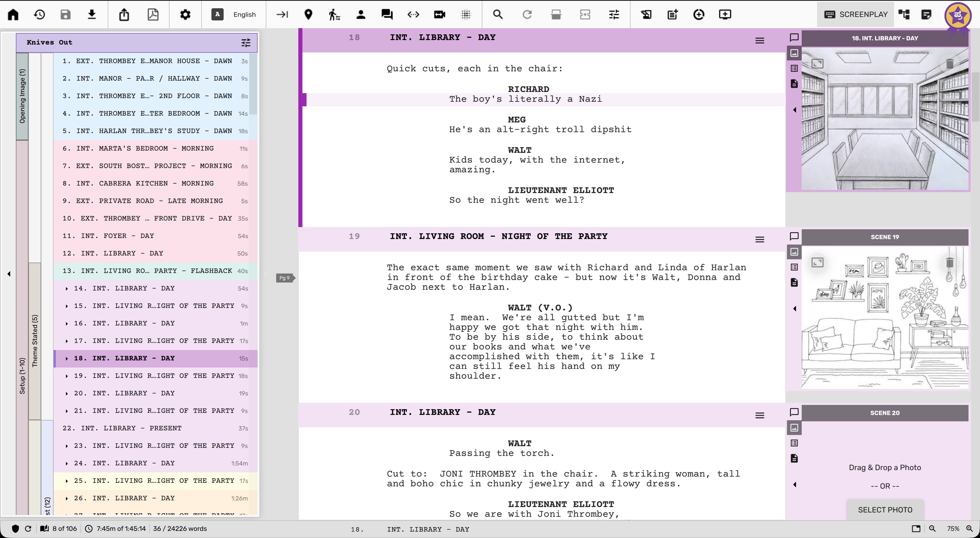
Task: Click the location pin icon
Action: point(308,14)
